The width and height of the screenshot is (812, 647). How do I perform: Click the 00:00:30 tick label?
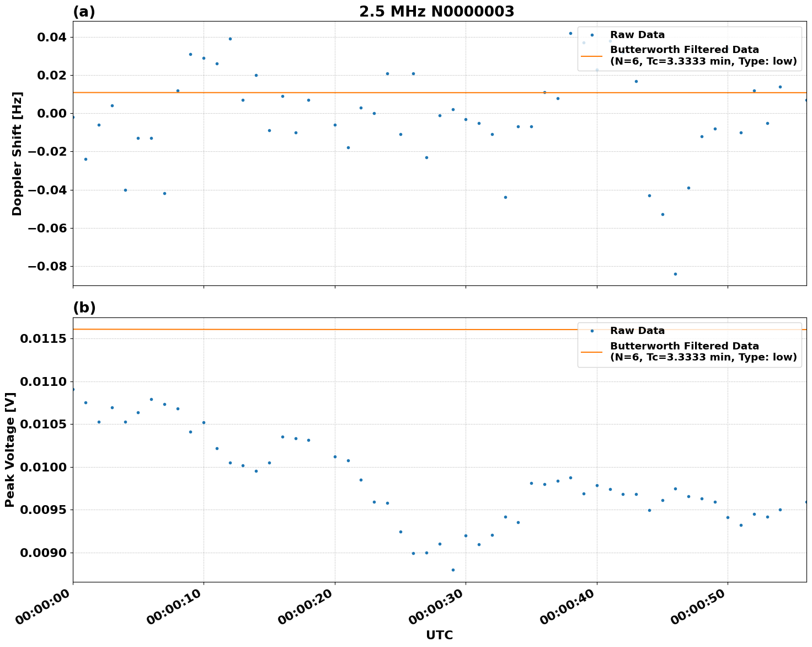[x=435, y=609]
